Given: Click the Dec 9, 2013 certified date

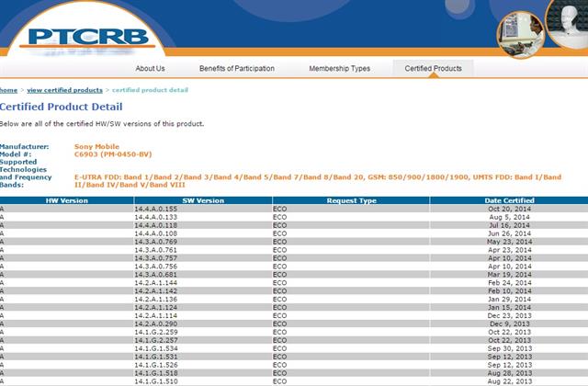Looking at the screenshot, I should 509,324.
